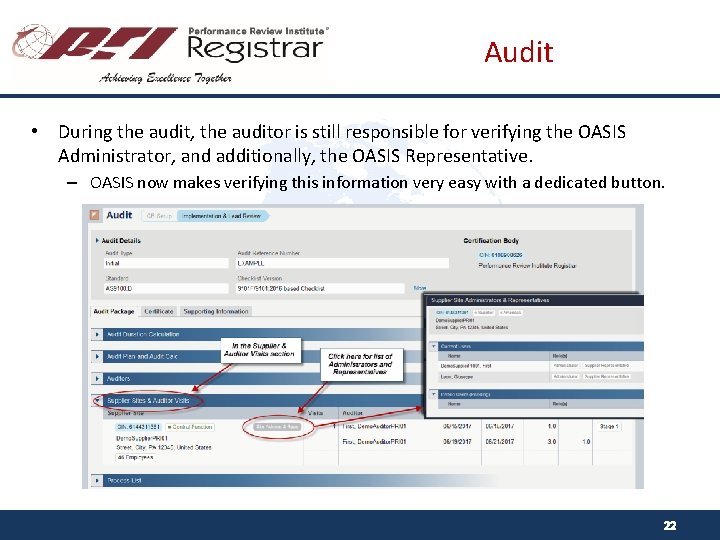The width and height of the screenshot is (720, 540).
Task: Click the 06/19/2017 start date cell
Action: (457, 442)
